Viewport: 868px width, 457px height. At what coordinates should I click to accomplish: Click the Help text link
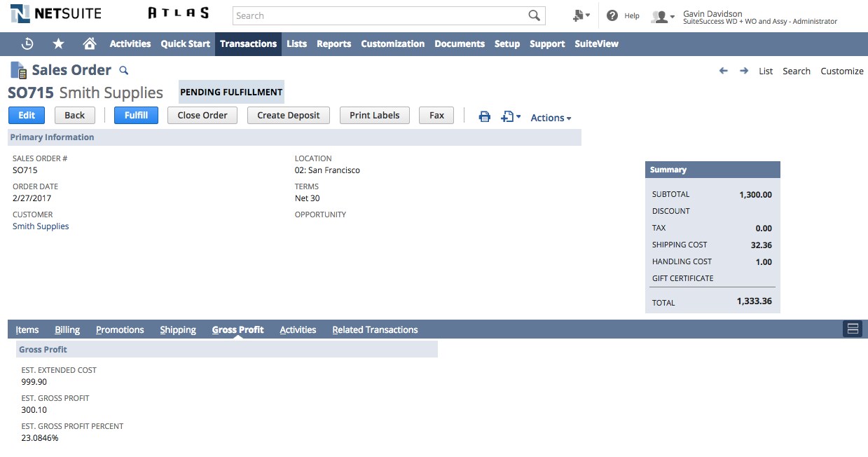[x=632, y=15]
